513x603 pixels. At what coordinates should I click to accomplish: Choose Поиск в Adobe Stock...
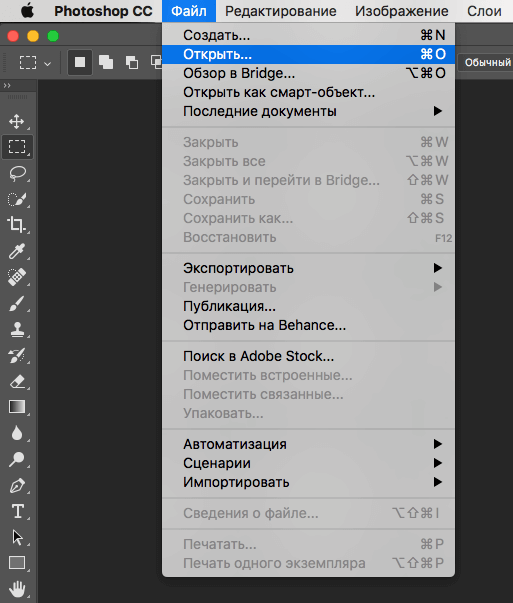coord(308,356)
